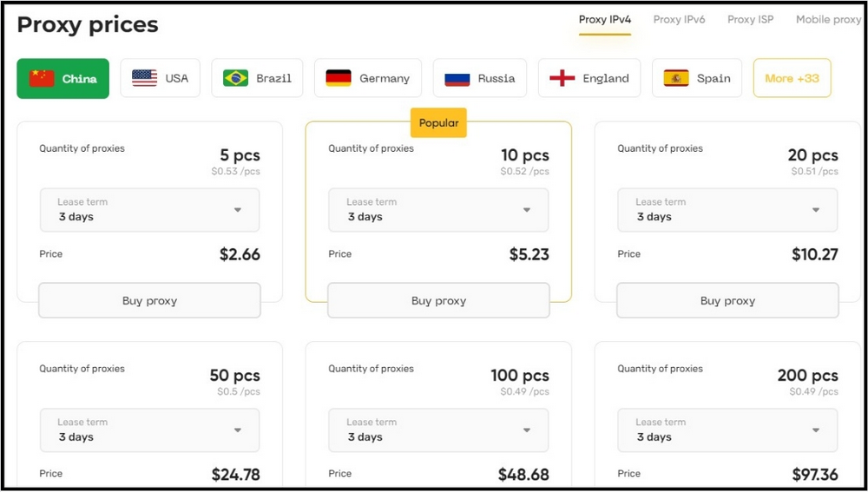868x492 pixels.
Task: Switch to the Proxy ISP tab
Action: point(751,20)
